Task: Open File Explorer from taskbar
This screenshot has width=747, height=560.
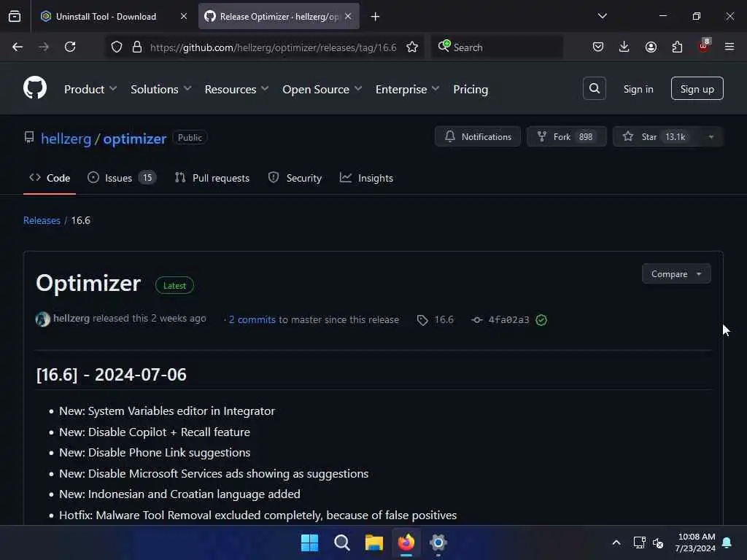Action: pos(374,542)
